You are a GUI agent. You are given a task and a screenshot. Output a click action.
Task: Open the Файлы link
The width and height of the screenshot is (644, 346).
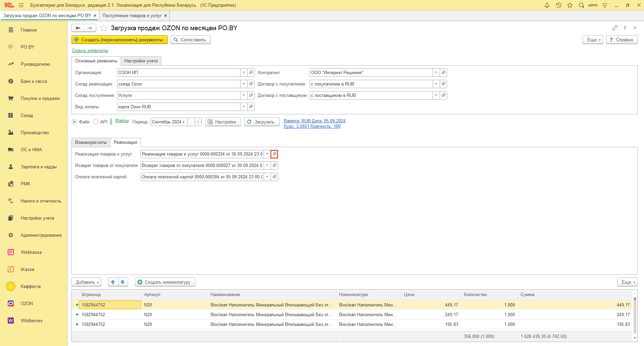pyautogui.click(x=122, y=121)
